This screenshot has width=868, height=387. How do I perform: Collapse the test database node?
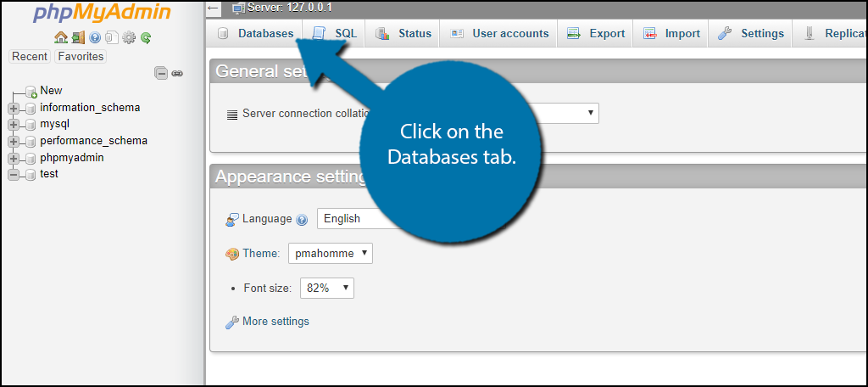14,175
